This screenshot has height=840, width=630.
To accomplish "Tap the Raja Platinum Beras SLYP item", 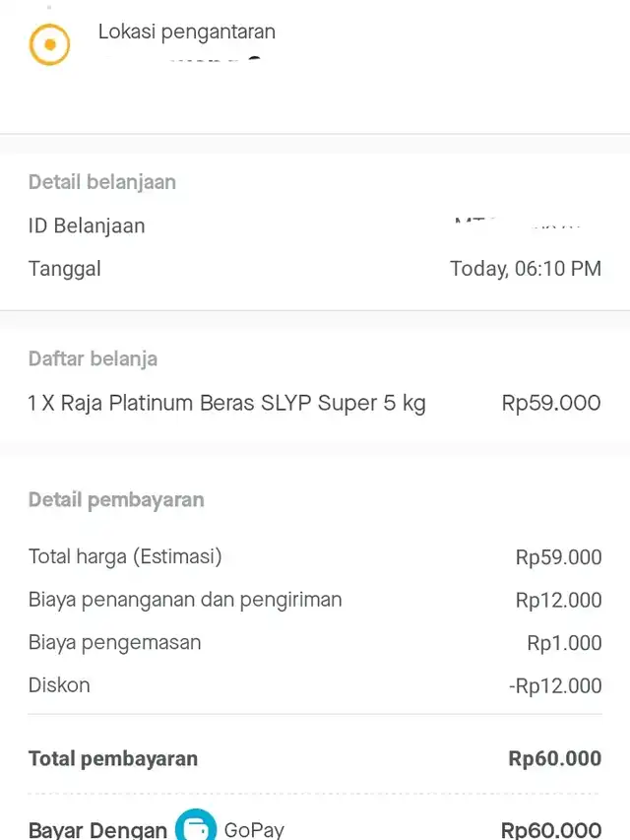I will pos(227,403).
